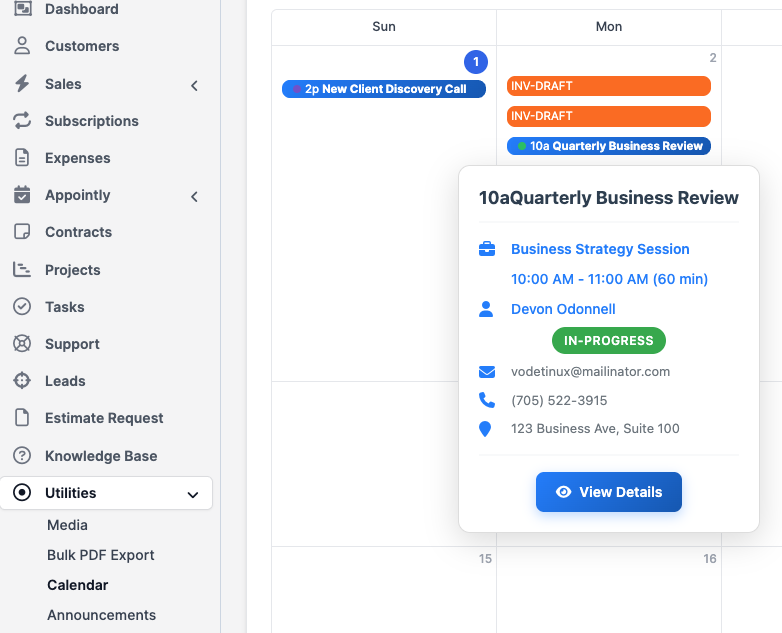This screenshot has width=782, height=633.
Task: Click the Projects chart icon
Action: (22, 270)
